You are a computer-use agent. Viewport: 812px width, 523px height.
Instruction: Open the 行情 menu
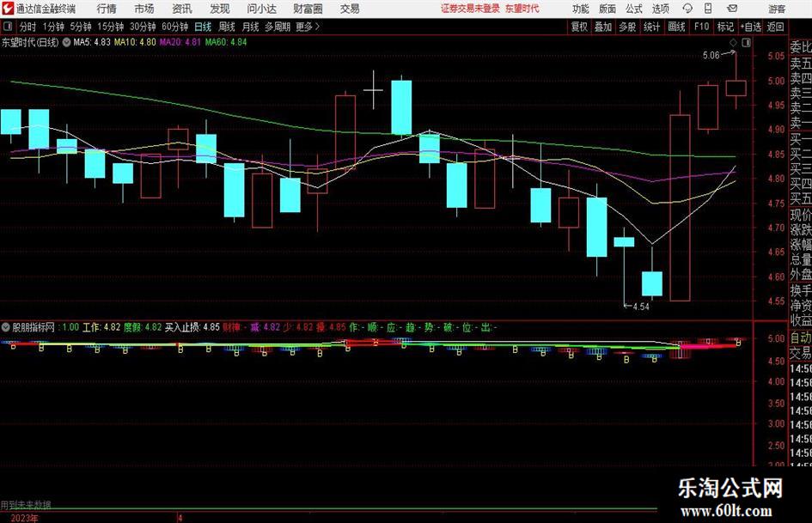coord(107,9)
